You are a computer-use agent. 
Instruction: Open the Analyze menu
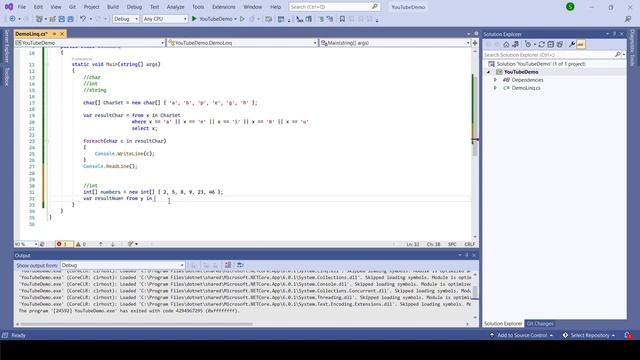coord(176,7)
